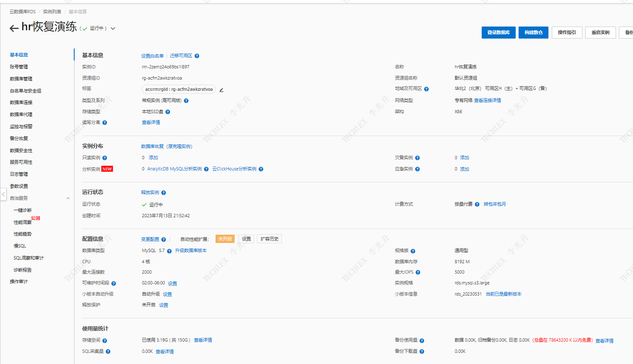The image size is (633, 364).
Task: Click the 重启实例 button
Action: pos(600,32)
